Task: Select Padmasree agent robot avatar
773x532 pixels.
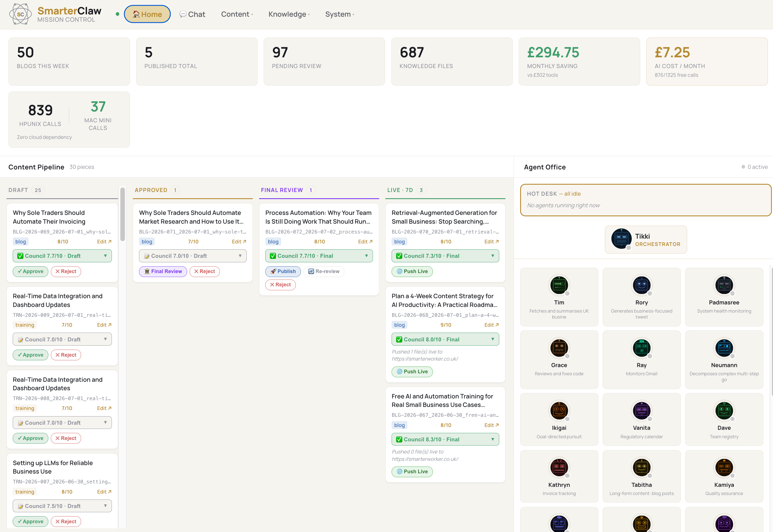Action: [724, 285]
